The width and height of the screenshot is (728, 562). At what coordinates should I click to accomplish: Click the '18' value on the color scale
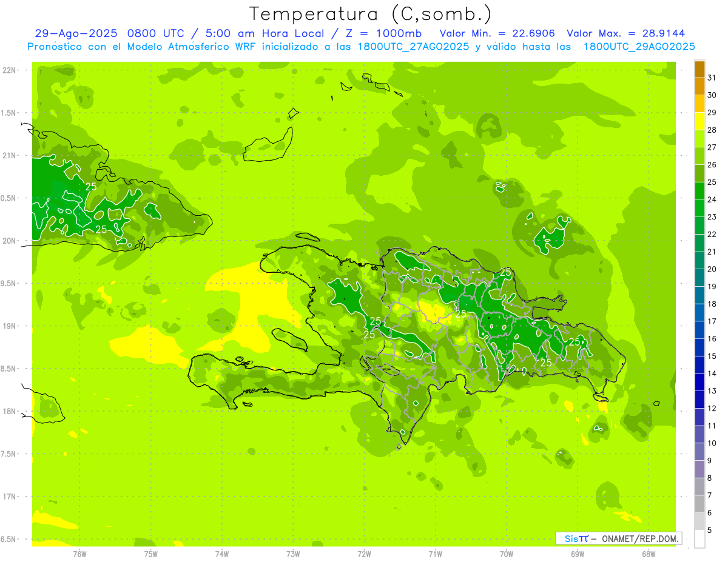click(x=712, y=304)
